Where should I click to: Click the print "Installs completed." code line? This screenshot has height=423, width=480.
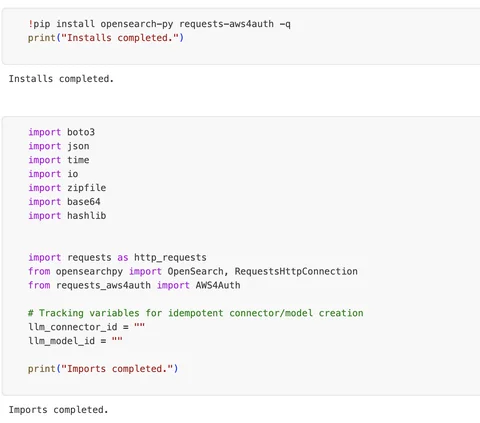[x=106, y=38]
